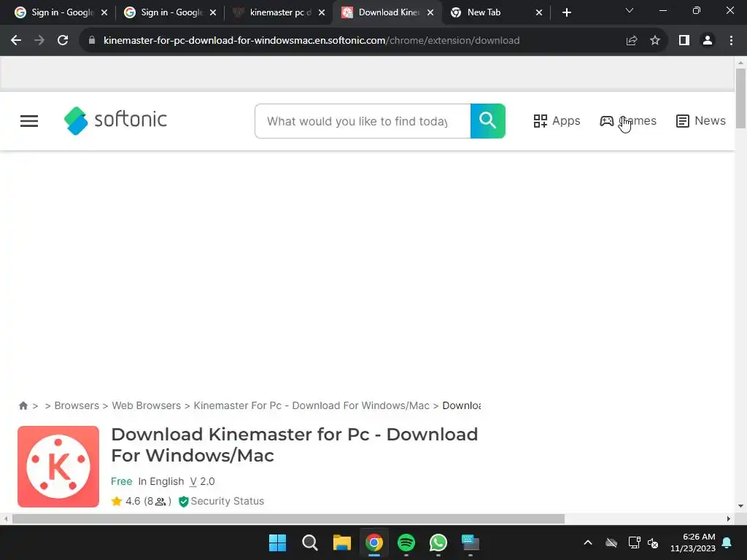This screenshot has width=747, height=560.
Task: Close the Download Kinemaster tab
Action: 430,13
